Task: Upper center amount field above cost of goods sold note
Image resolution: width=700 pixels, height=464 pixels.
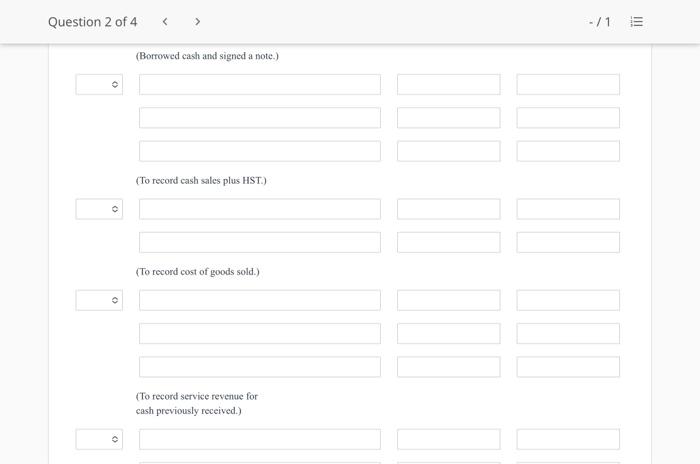Action: click(x=449, y=209)
